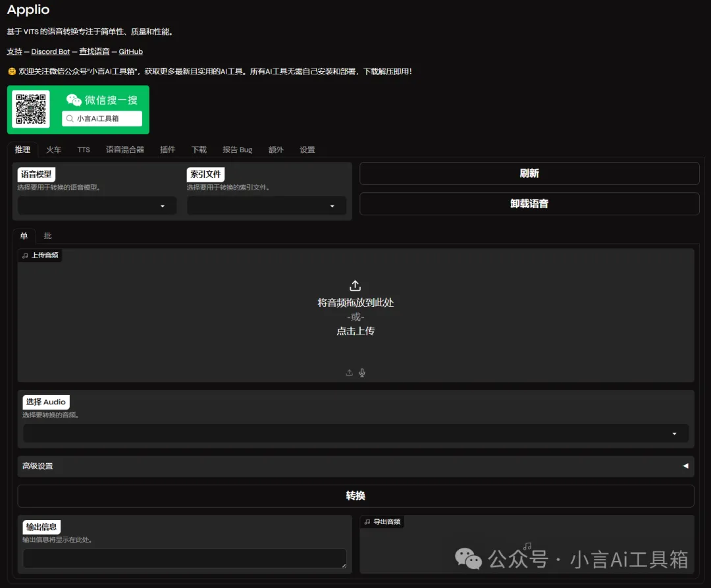The height and width of the screenshot is (588, 711).
Task: Click the 输出信息 text box
Action: point(184,558)
